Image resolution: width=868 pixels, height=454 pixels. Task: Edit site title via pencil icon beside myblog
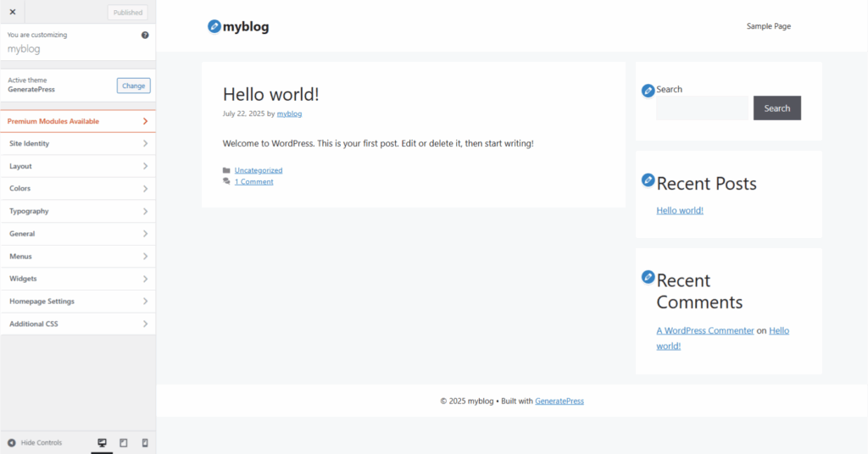click(214, 26)
